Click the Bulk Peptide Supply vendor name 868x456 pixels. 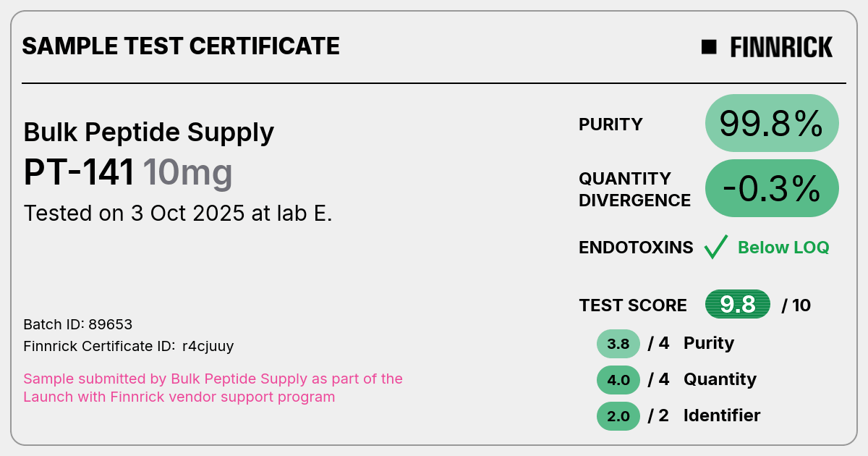[x=149, y=132]
